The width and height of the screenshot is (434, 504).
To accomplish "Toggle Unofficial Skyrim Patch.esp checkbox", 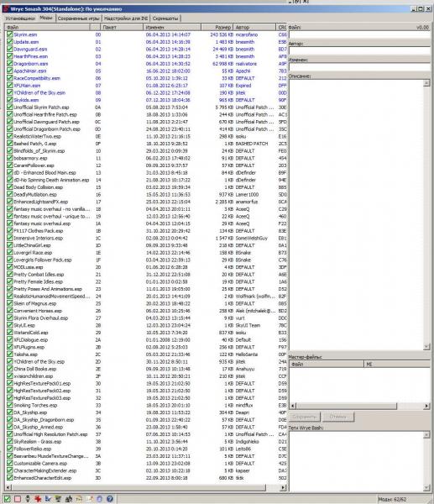I will [x=10, y=107].
